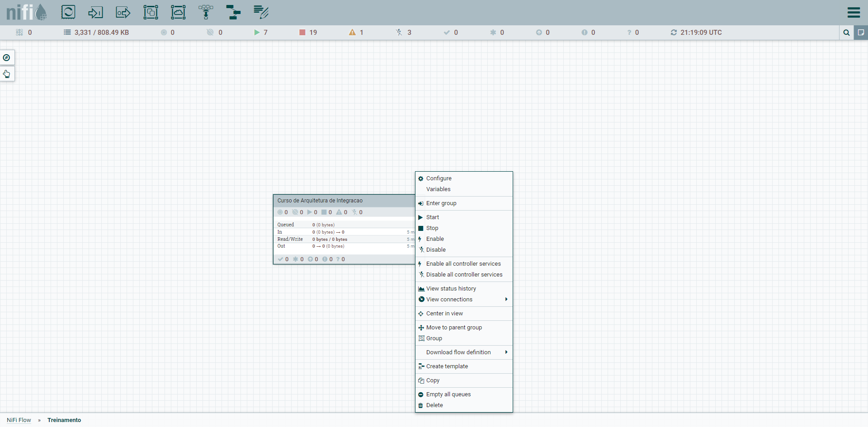Go to NiFi Flow breadcrumb link

point(19,420)
